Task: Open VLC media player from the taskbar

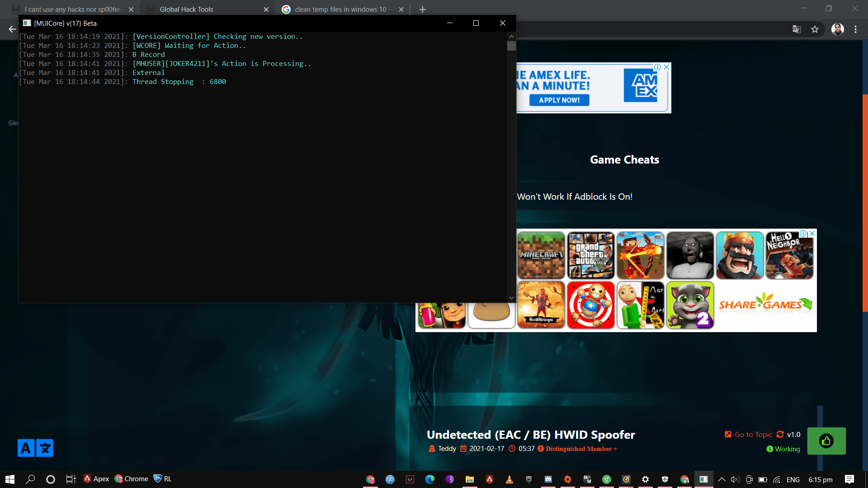Action: [x=509, y=479]
